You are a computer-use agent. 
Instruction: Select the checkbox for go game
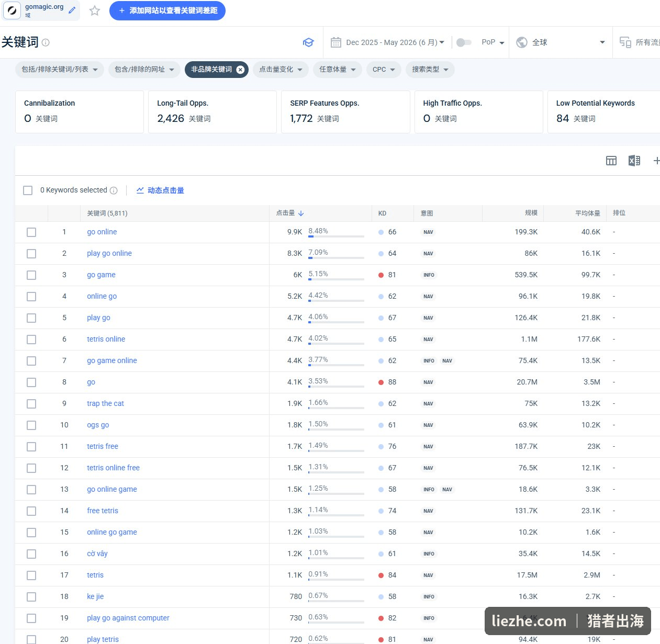click(31, 275)
